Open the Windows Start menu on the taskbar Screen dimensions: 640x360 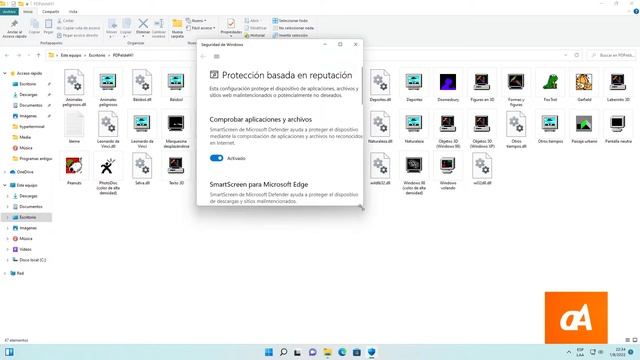(269, 352)
